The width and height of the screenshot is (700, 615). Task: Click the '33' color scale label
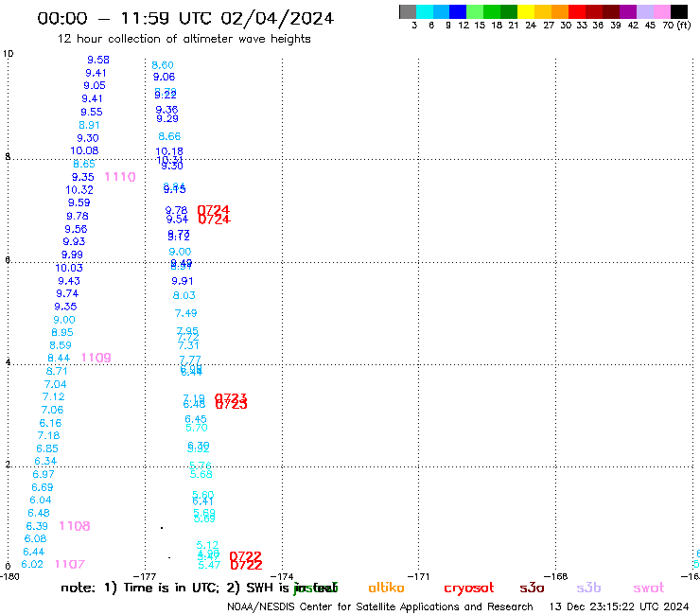(582, 26)
